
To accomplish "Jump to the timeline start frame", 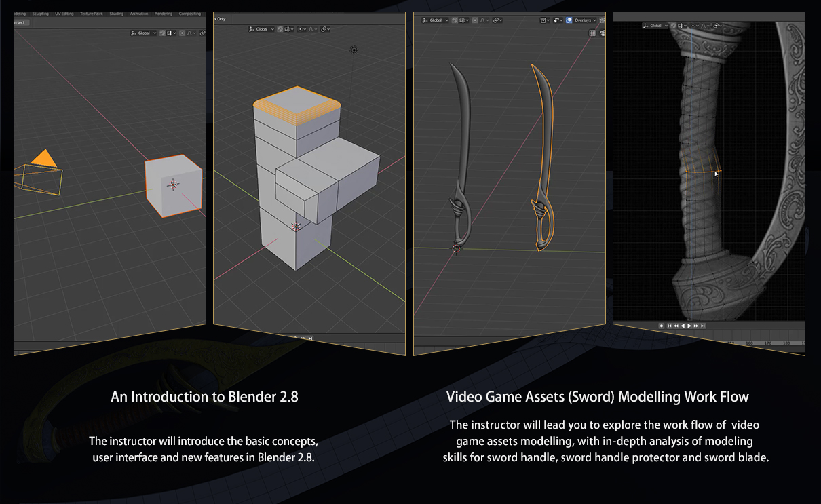I will pos(670,326).
